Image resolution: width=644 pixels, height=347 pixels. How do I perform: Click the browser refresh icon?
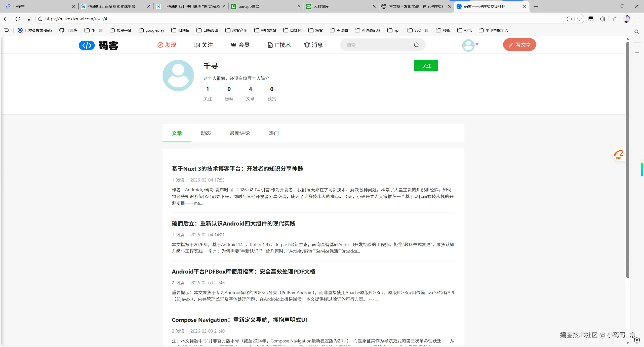coord(18,19)
